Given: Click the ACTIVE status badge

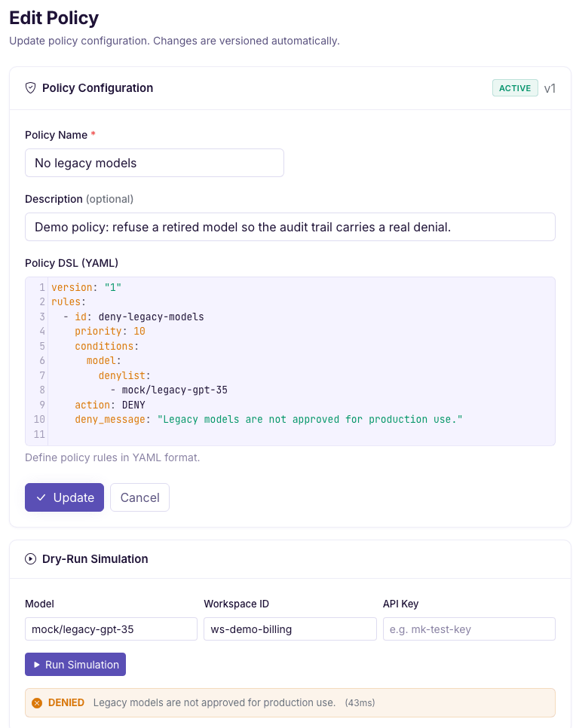Looking at the screenshot, I should tap(515, 87).
